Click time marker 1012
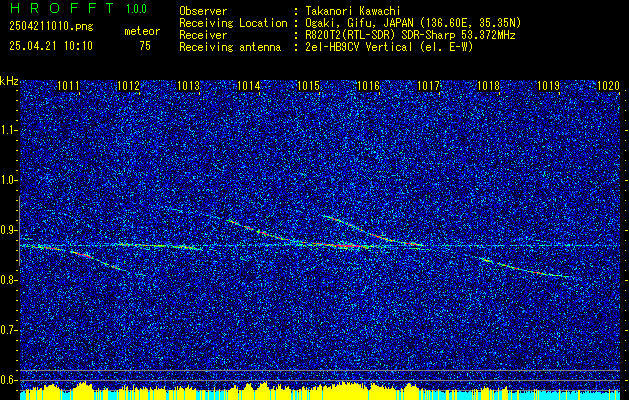This screenshot has width=629, height=400. pos(128,85)
